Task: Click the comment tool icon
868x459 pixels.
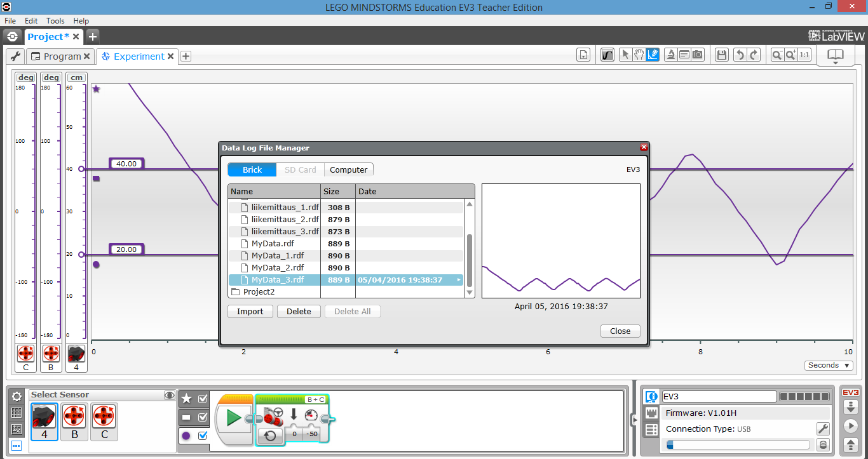Action: tap(684, 55)
